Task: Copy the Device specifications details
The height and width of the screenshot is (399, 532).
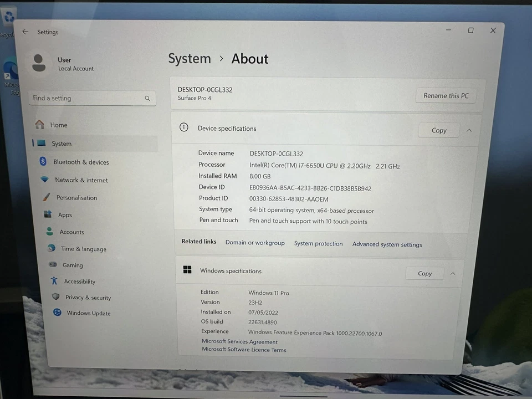Action: [438, 130]
